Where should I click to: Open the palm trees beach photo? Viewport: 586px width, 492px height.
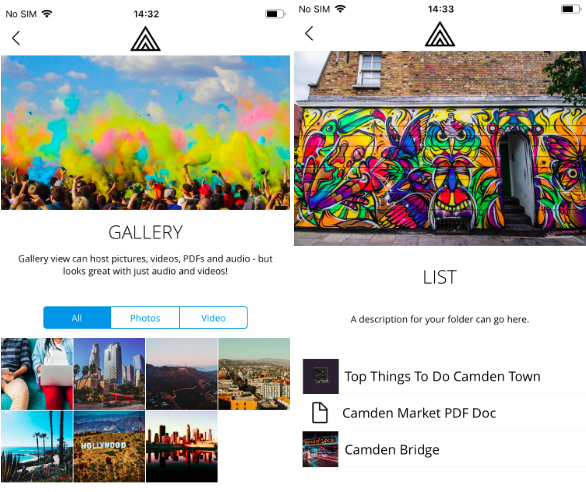click(x=37, y=446)
